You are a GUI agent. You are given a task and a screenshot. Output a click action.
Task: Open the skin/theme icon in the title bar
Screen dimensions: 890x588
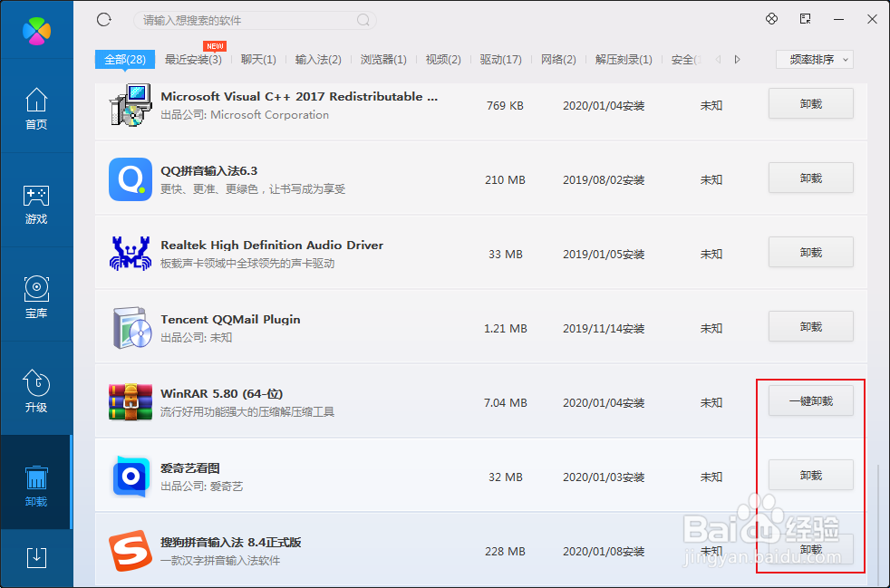click(771, 18)
